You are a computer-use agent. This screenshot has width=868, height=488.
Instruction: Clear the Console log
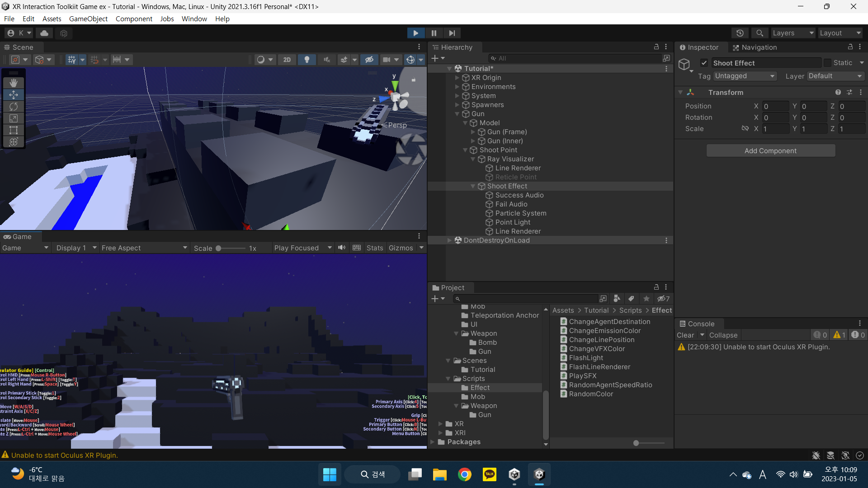685,335
